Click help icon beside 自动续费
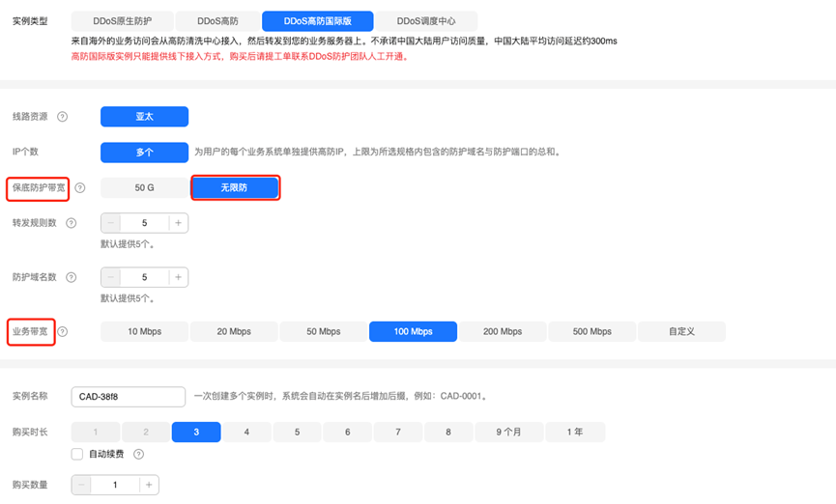This screenshot has width=836, height=504. tap(139, 454)
